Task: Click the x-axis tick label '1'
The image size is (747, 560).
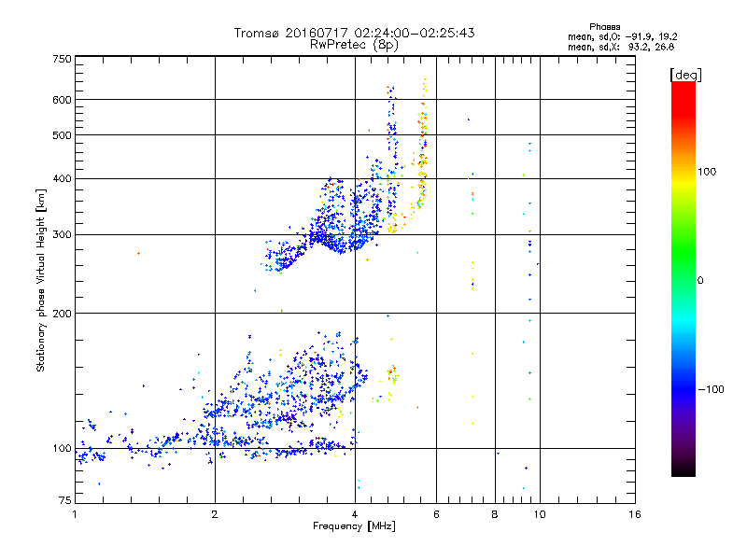Action: tap(75, 514)
